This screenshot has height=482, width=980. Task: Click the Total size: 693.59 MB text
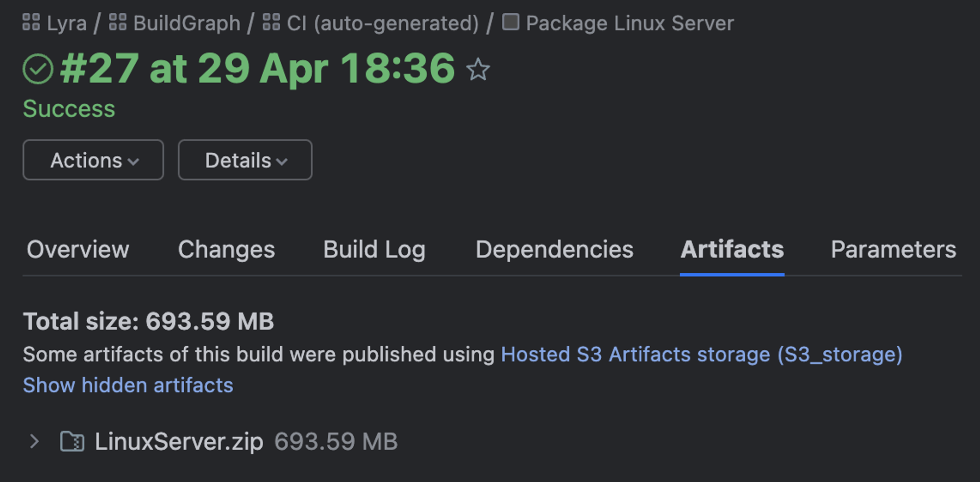click(x=148, y=322)
